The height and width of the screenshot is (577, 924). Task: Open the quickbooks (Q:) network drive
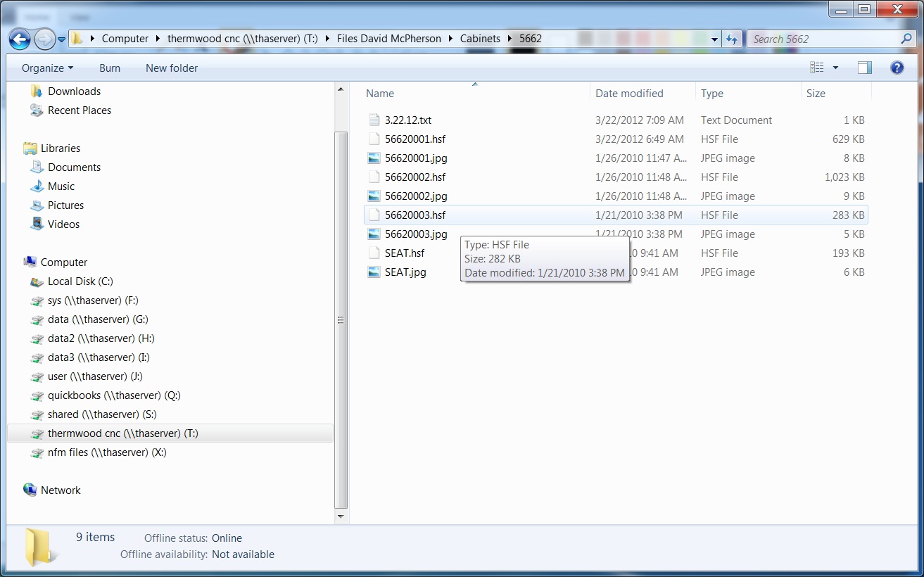[114, 395]
